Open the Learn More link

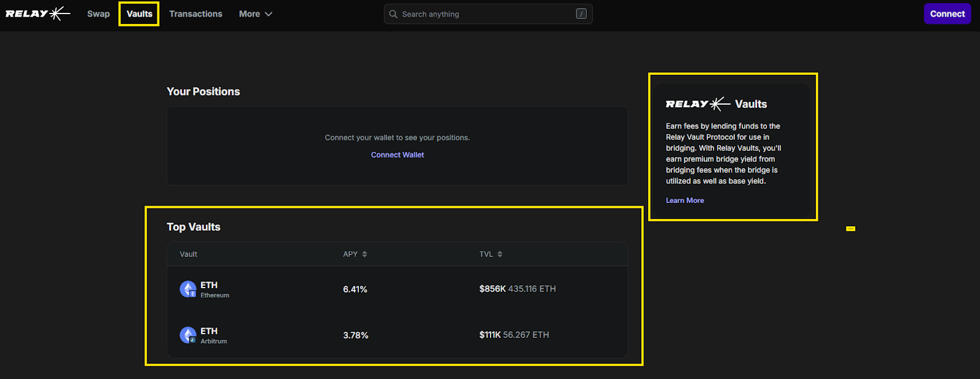pyautogui.click(x=685, y=201)
